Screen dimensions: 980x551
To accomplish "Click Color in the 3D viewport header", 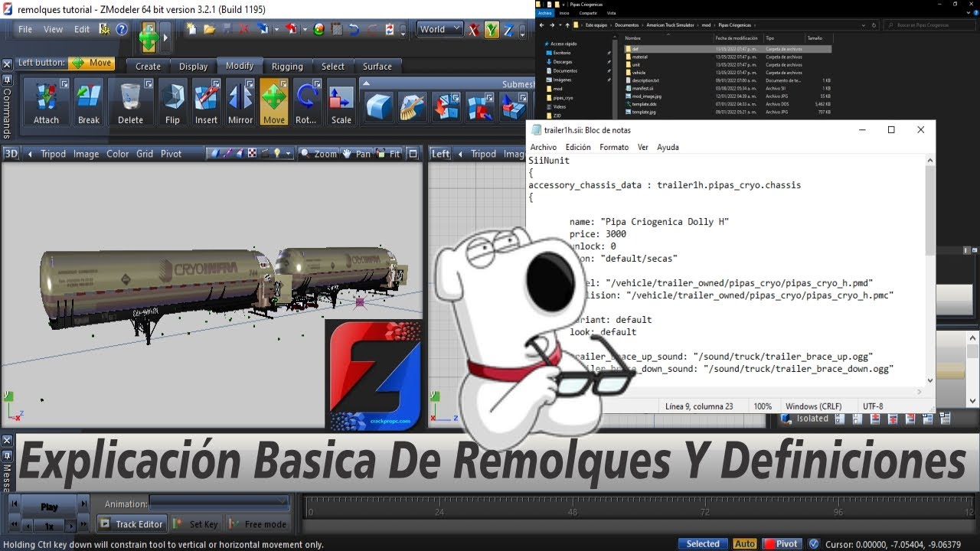I will click(117, 154).
